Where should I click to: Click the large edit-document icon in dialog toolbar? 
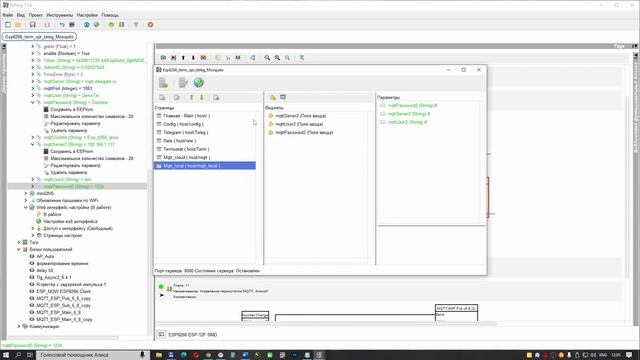(183, 83)
